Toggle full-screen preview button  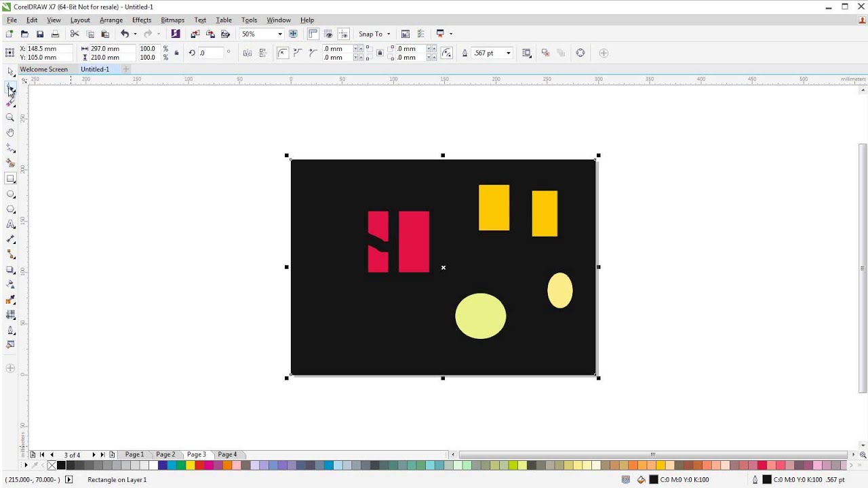tap(294, 34)
